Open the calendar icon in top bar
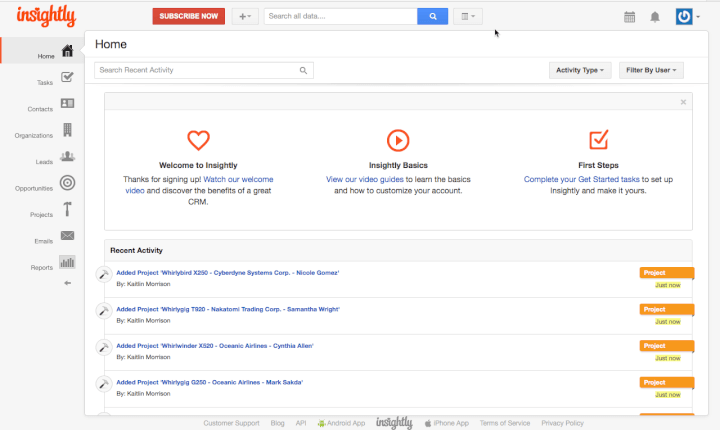The height and width of the screenshot is (430, 720). click(629, 17)
